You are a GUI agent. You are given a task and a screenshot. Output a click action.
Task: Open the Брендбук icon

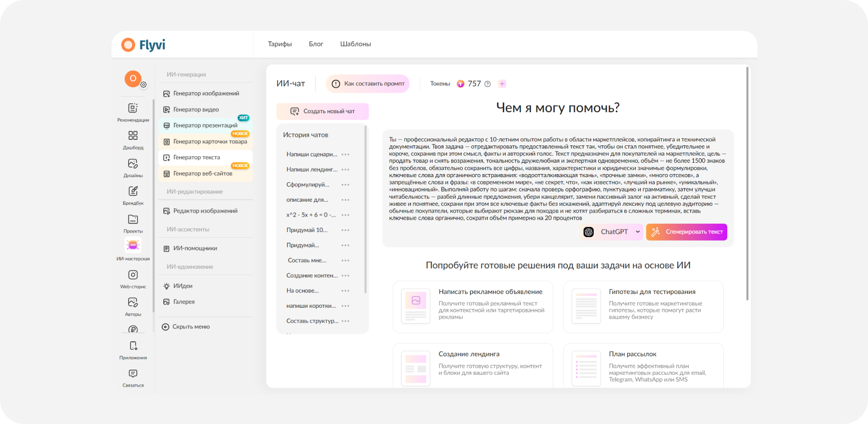(x=133, y=191)
